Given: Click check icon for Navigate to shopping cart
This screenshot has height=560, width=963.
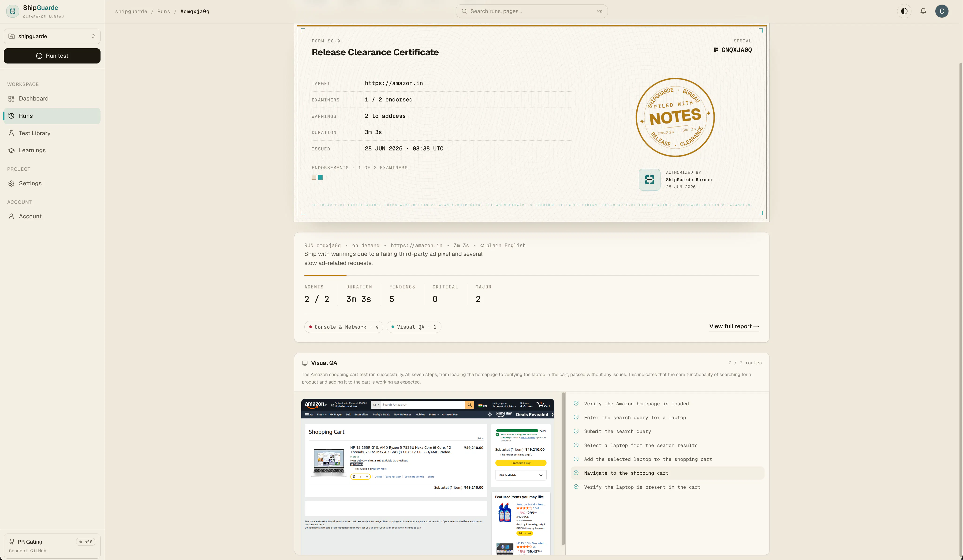Looking at the screenshot, I should [x=576, y=473].
